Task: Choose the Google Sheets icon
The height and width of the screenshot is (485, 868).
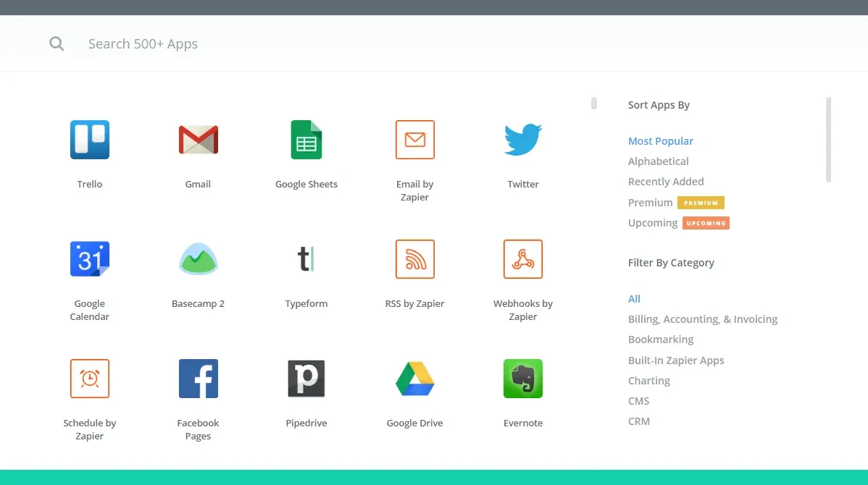Action: tap(306, 140)
